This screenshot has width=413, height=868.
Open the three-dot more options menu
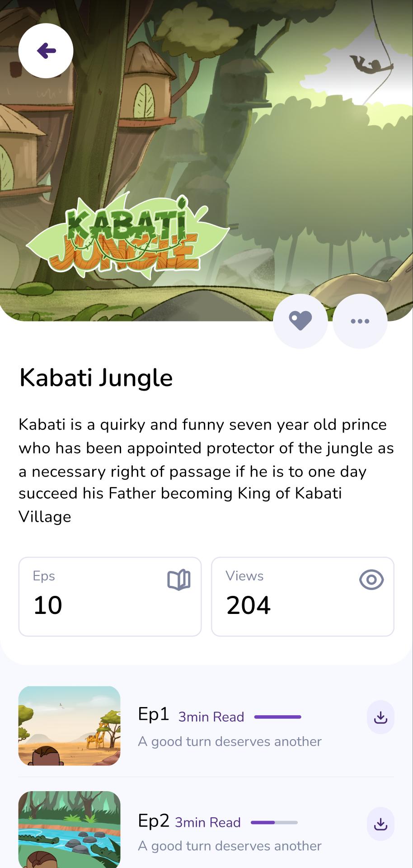point(360,321)
